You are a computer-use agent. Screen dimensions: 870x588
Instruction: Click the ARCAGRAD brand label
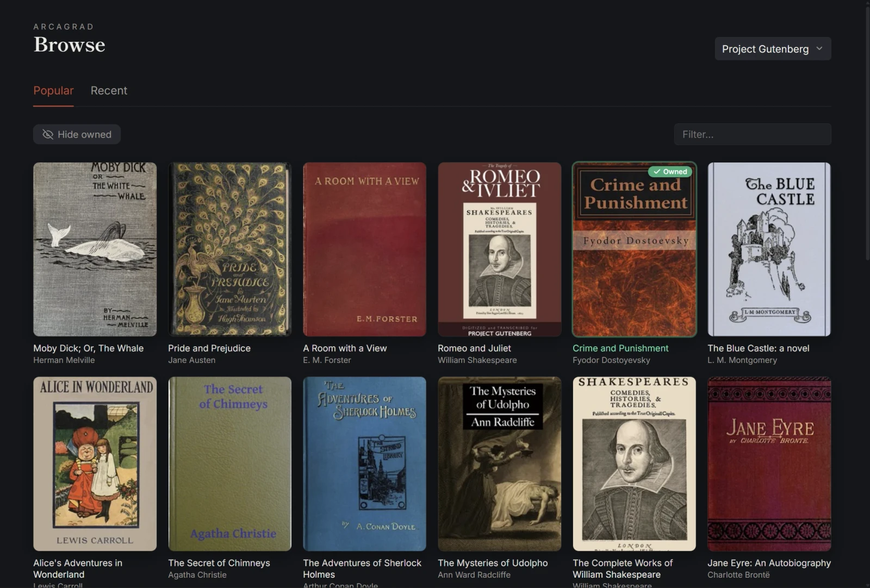point(64,27)
